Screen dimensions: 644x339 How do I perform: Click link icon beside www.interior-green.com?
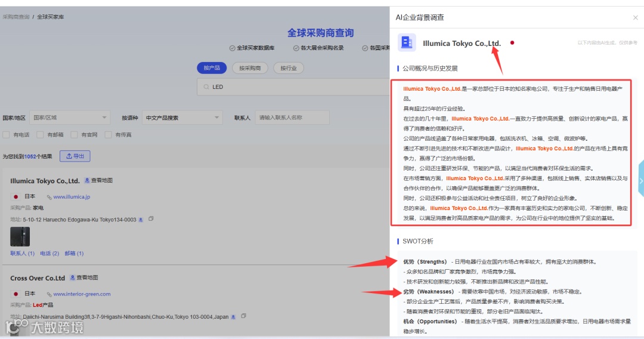pos(49,295)
